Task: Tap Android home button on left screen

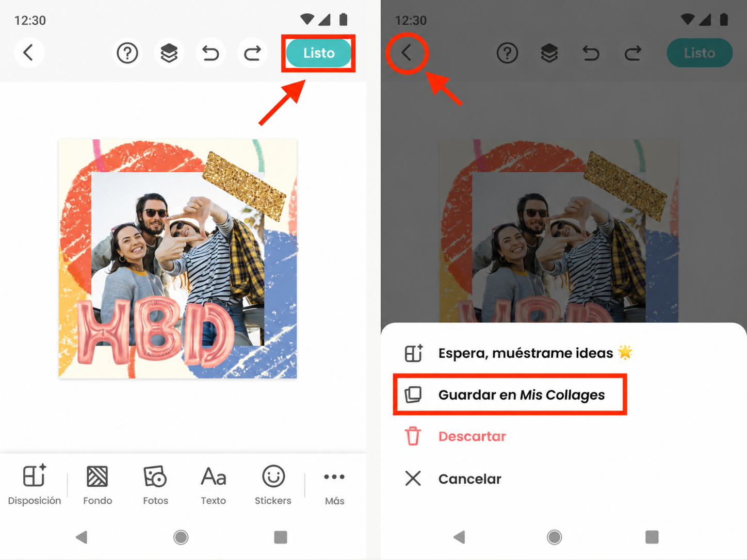Action: click(x=181, y=537)
